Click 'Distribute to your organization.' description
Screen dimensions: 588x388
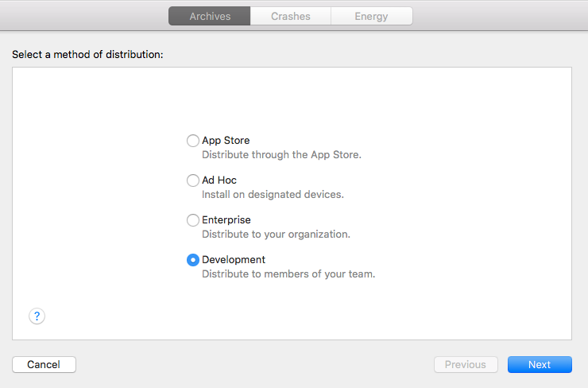(x=276, y=234)
